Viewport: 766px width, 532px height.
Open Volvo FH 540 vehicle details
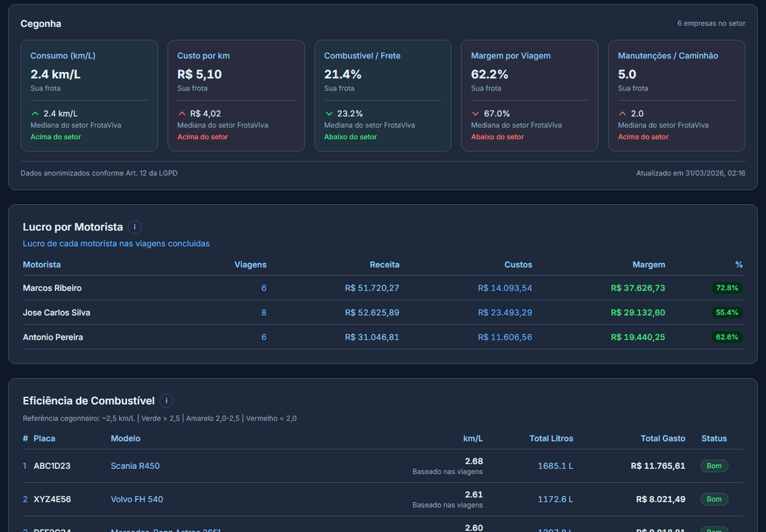(137, 499)
